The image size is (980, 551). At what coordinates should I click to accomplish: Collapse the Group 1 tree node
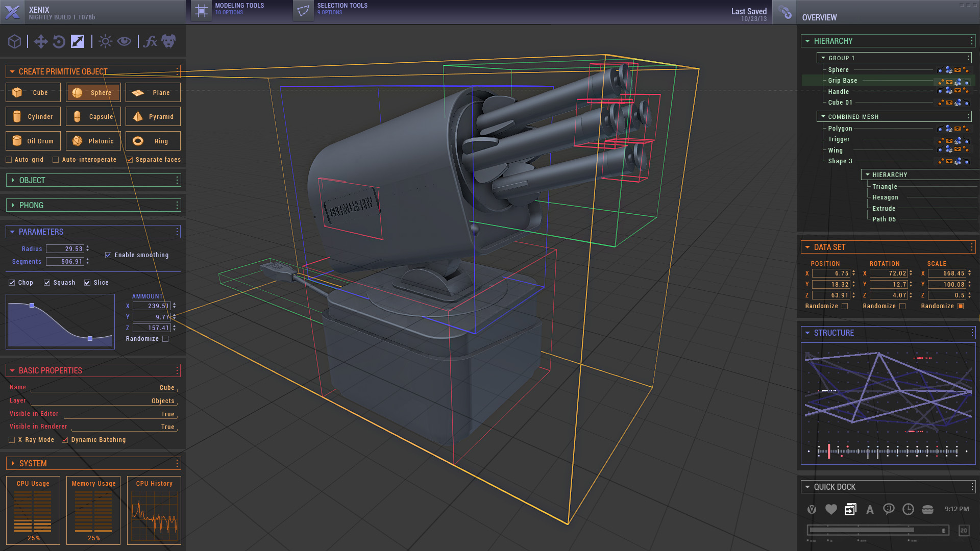[823, 58]
